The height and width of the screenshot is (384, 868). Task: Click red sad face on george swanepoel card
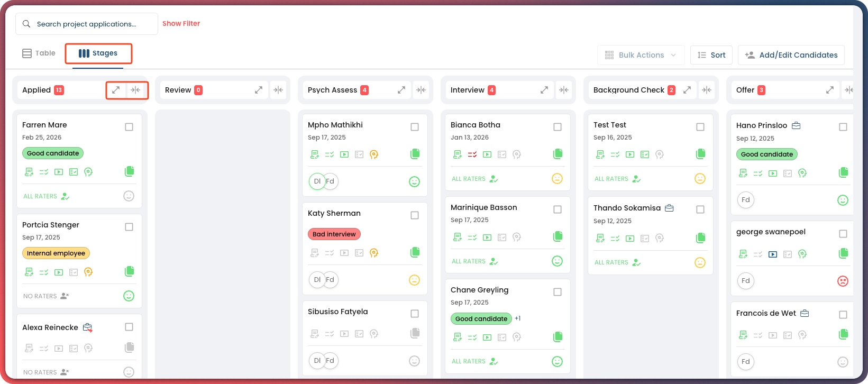(x=843, y=281)
